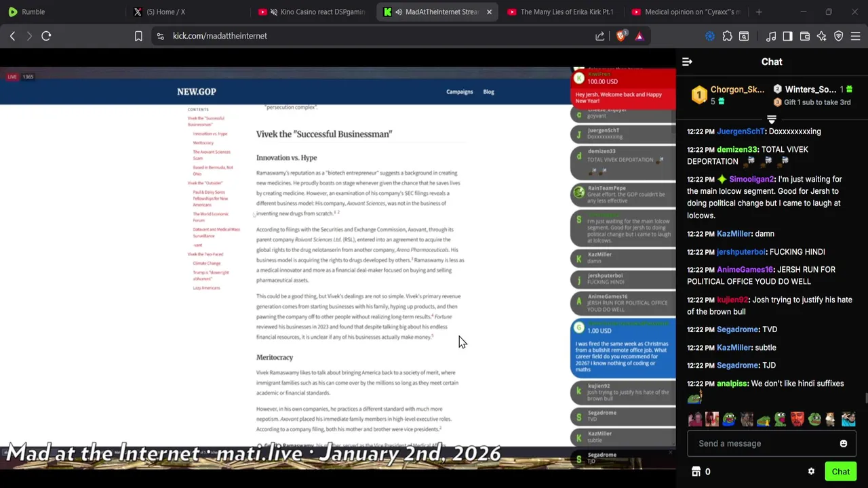Click 'Meritocracy' heading in the streamed article
Screen dimensions: 868x488
click(275, 357)
